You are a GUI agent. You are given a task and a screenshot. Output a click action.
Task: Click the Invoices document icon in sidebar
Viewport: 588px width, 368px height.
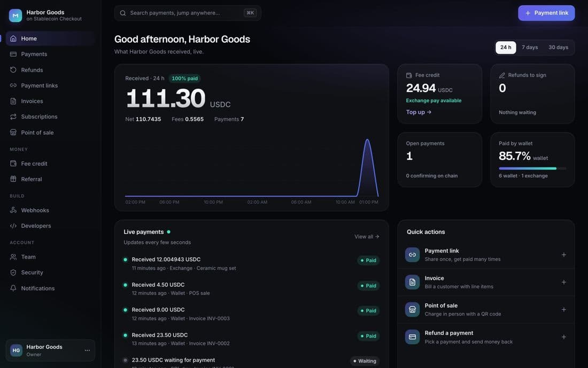click(13, 101)
